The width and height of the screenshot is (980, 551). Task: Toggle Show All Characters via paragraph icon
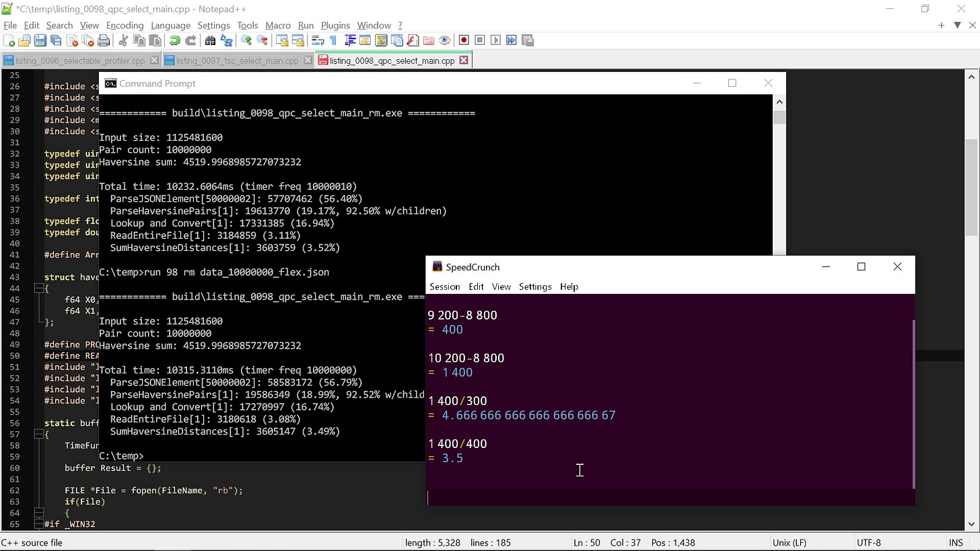click(333, 40)
